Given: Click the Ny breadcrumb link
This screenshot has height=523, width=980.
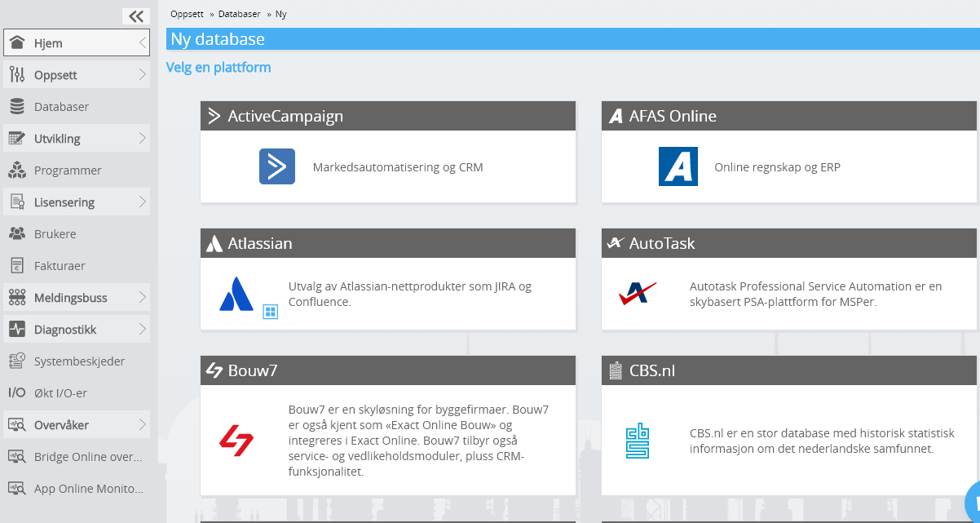Looking at the screenshot, I should (x=280, y=14).
